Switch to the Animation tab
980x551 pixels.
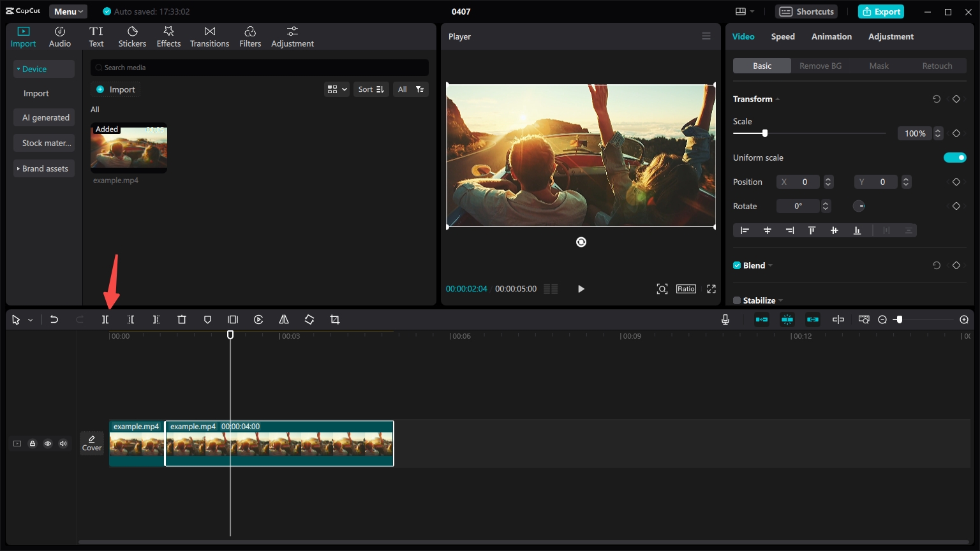click(831, 36)
